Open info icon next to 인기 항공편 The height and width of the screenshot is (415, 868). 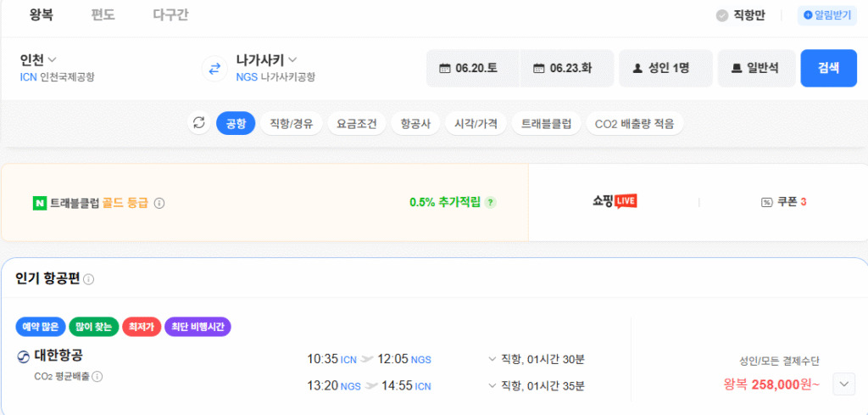point(88,280)
